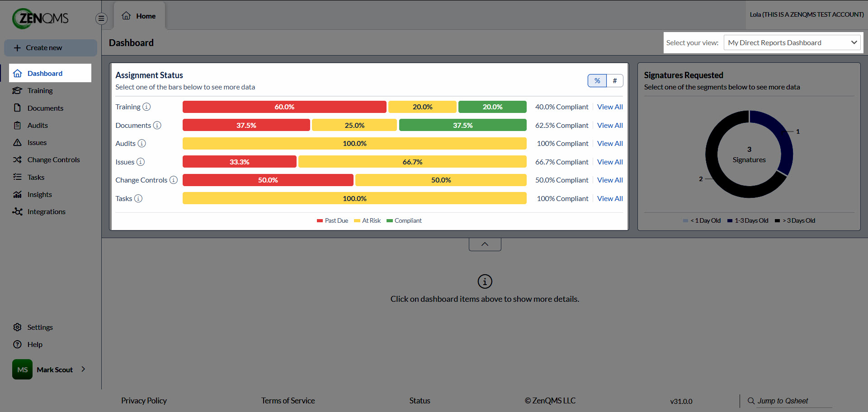Collapse the dashboard panel with chevron up
868x412 pixels.
tap(485, 244)
